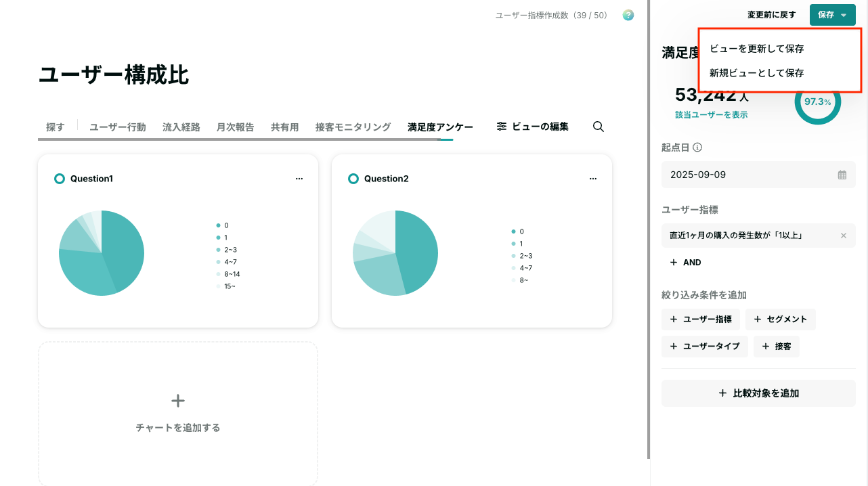This screenshot has height=486, width=868.
Task: Click 比較対象を追加 button
Action: pos(758,393)
